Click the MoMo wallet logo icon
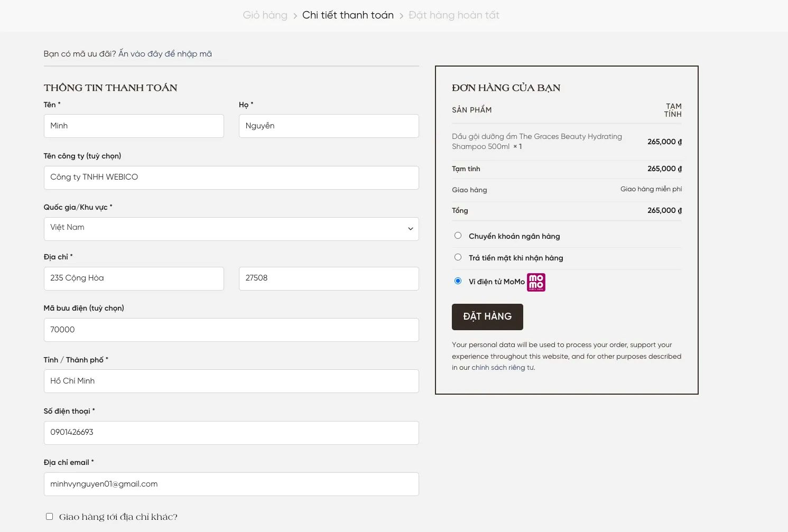Viewport: 788px width, 532px height. (536, 282)
